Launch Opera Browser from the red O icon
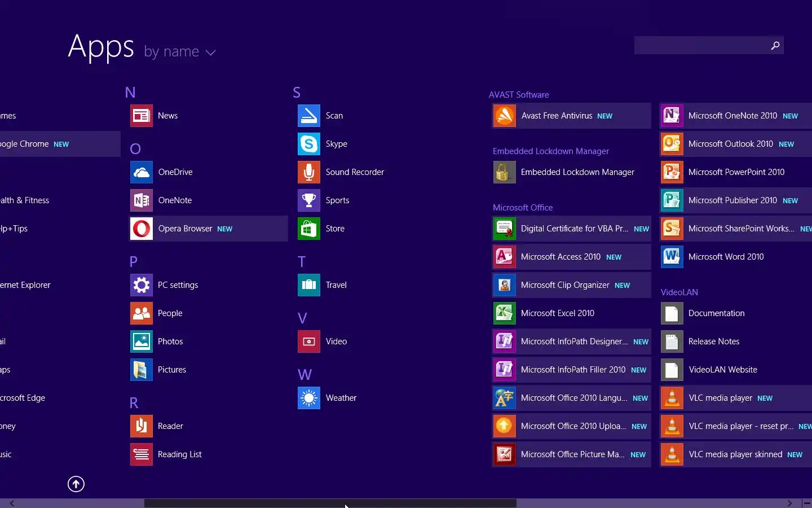Screen dimensions: 812x508 (x=142, y=229)
